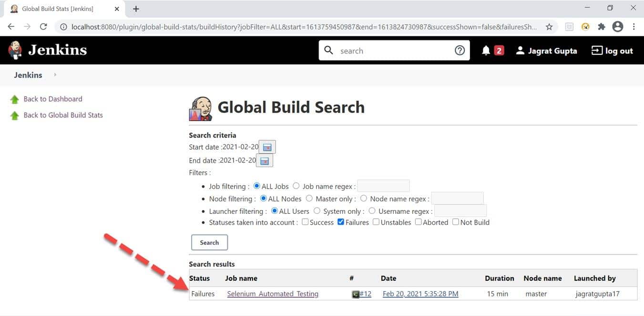Open Chrome profile avatar
This screenshot has width=644, height=316.
(618, 27)
